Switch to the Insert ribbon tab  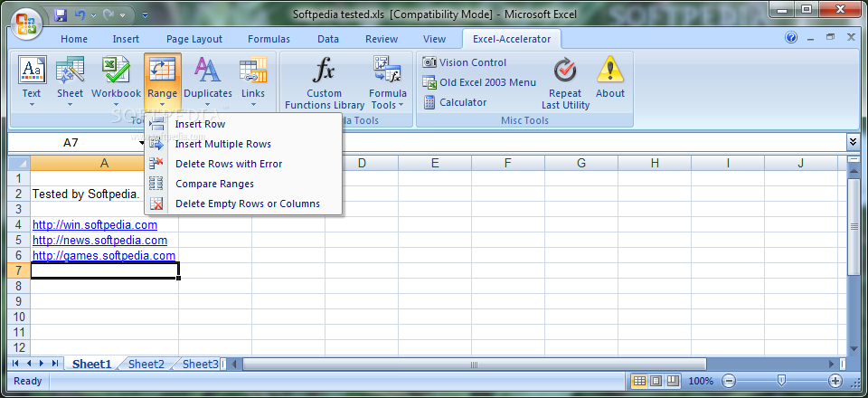[127, 39]
